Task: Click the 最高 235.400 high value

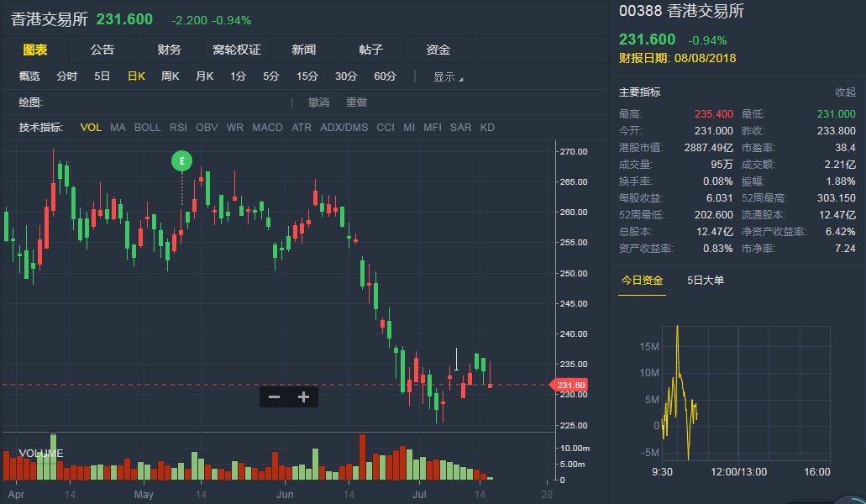Action: point(714,114)
